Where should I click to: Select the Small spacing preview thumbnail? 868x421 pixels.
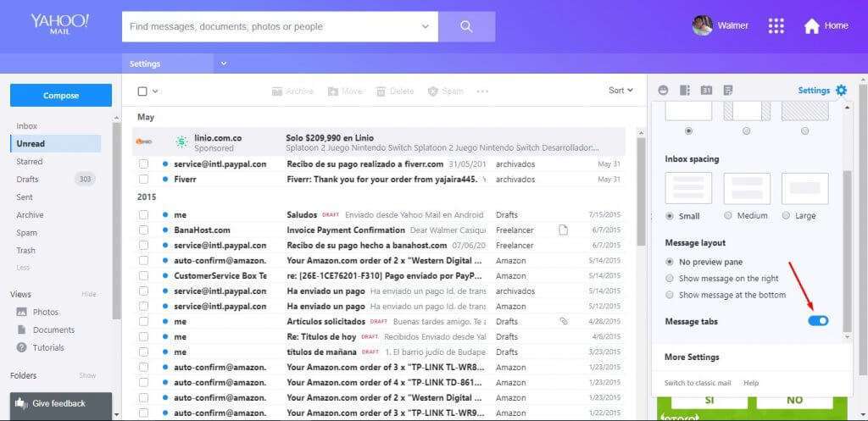click(688, 189)
